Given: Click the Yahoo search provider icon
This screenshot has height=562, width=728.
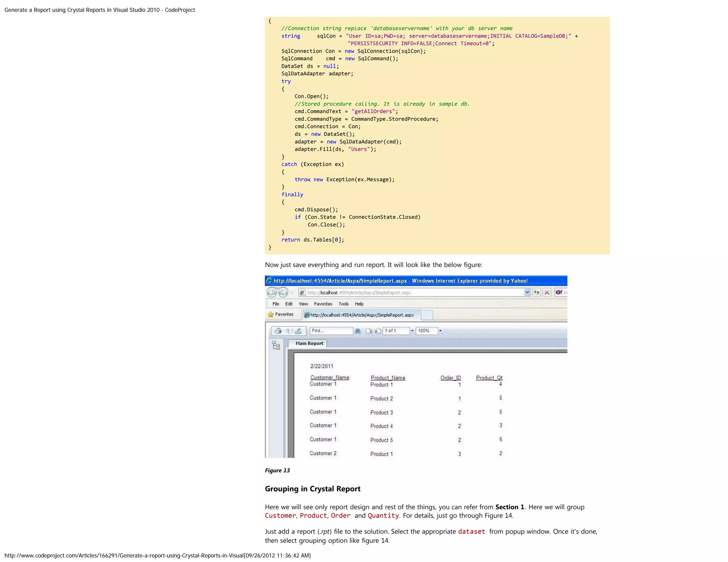Looking at the screenshot, I should [559, 292].
